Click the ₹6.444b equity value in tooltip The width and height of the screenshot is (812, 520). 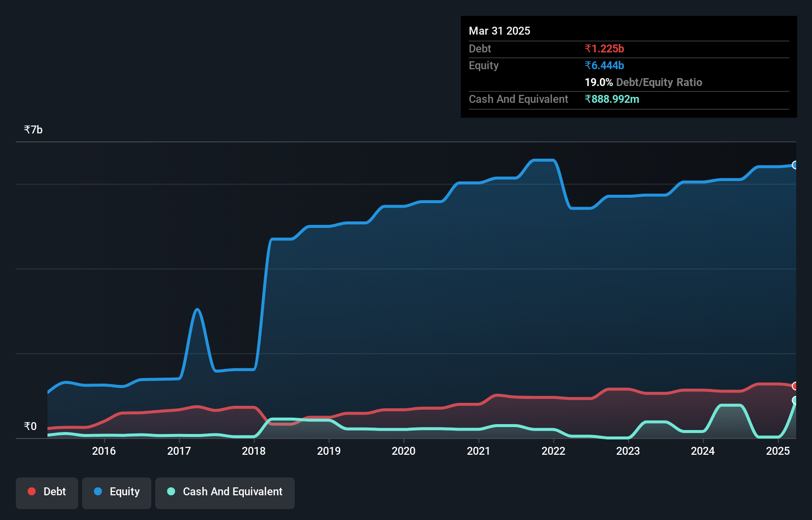[604, 65]
